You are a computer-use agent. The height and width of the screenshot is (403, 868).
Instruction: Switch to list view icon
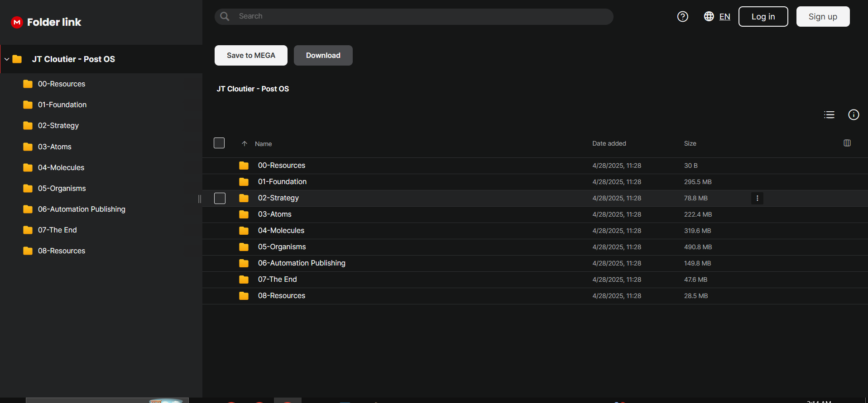829,115
